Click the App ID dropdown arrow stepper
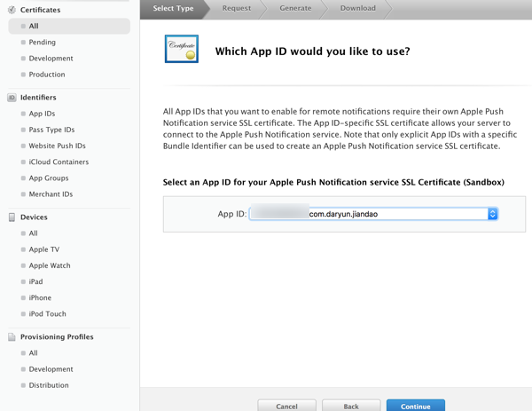Screen dimensions: 532x411 (x=493, y=214)
